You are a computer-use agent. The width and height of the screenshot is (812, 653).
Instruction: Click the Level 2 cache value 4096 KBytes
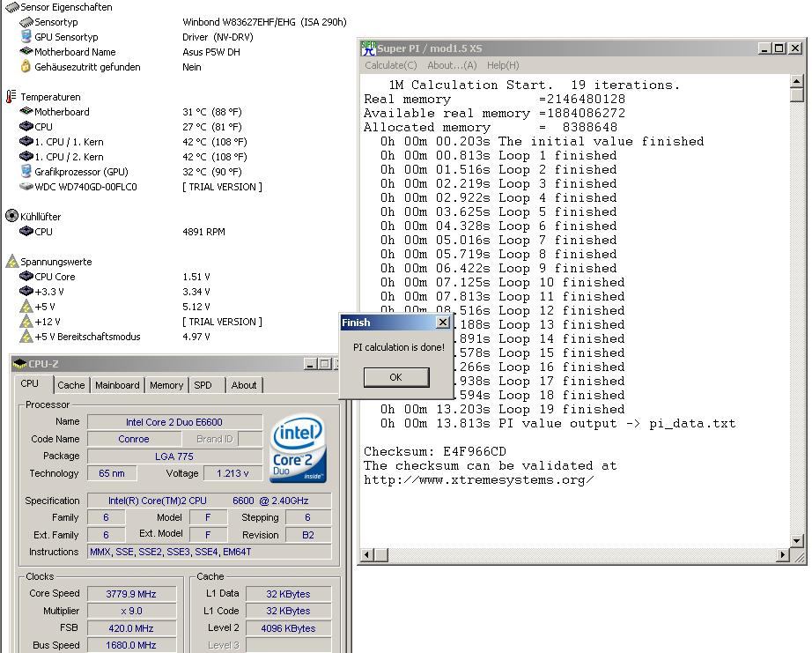coord(288,628)
